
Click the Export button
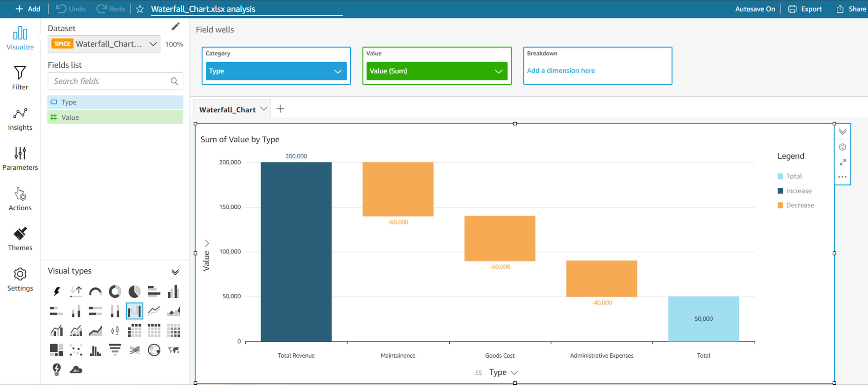pyautogui.click(x=805, y=9)
